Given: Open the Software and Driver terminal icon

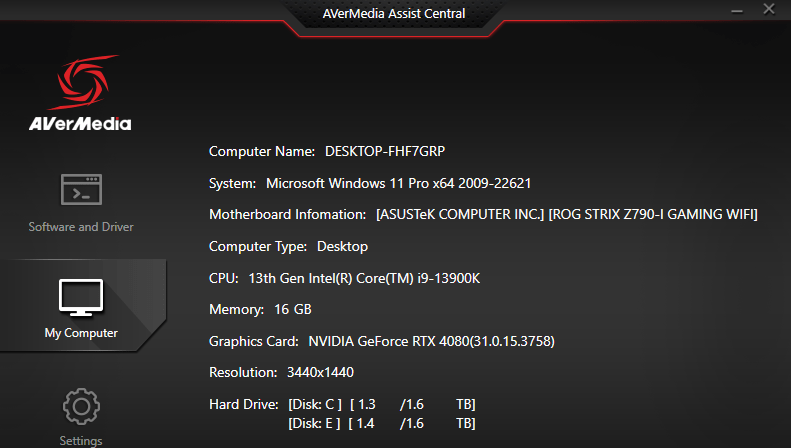Looking at the screenshot, I should click(81, 190).
